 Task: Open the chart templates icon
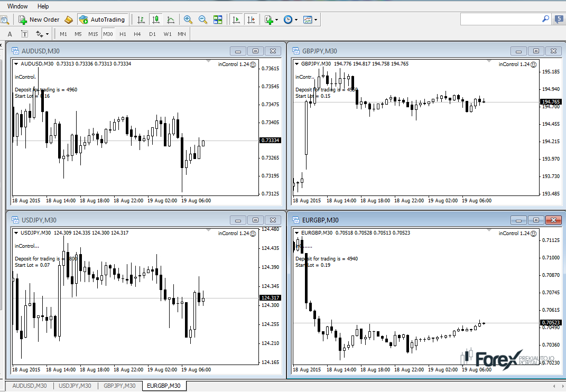[x=308, y=20]
